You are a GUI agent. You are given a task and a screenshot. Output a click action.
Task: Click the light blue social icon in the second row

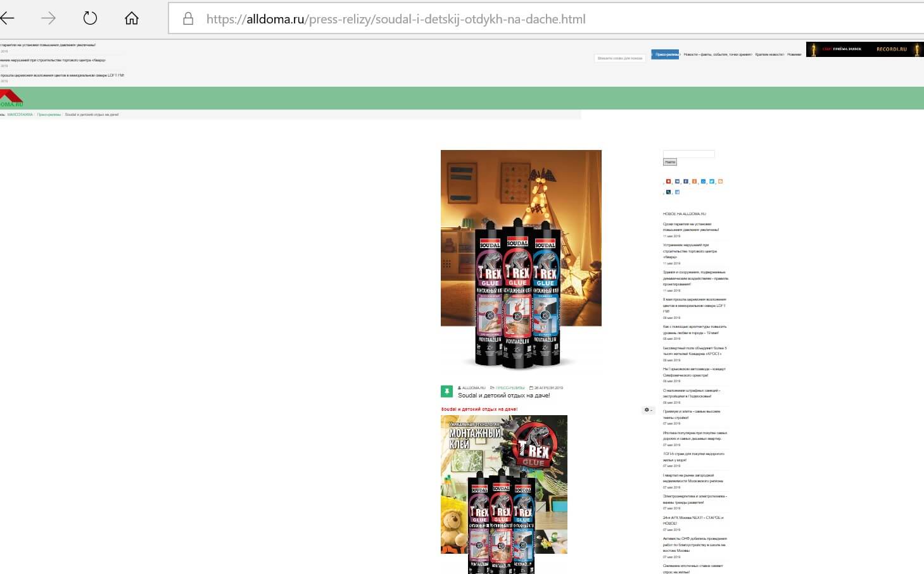[x=677, y=192]
